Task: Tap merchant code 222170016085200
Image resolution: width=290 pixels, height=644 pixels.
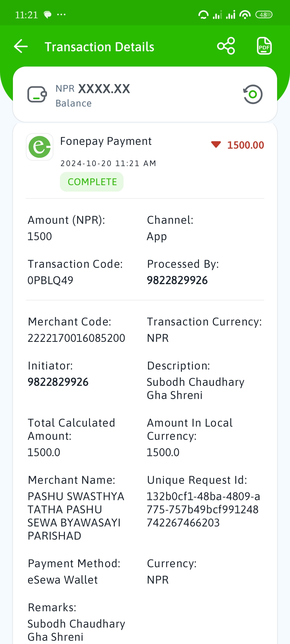Action: [x=77, y=338]
